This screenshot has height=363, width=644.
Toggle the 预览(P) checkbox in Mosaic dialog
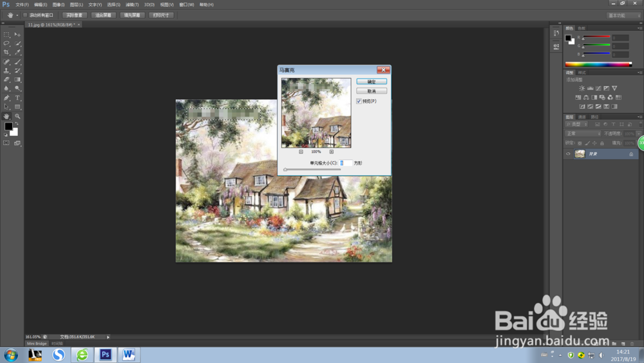pyautogui.click(x=359, y=101)
